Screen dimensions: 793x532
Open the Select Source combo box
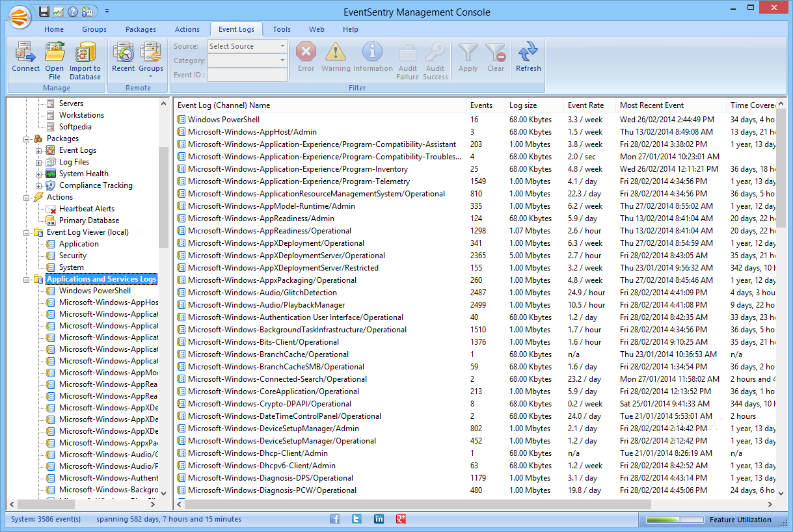coord(247,46)
